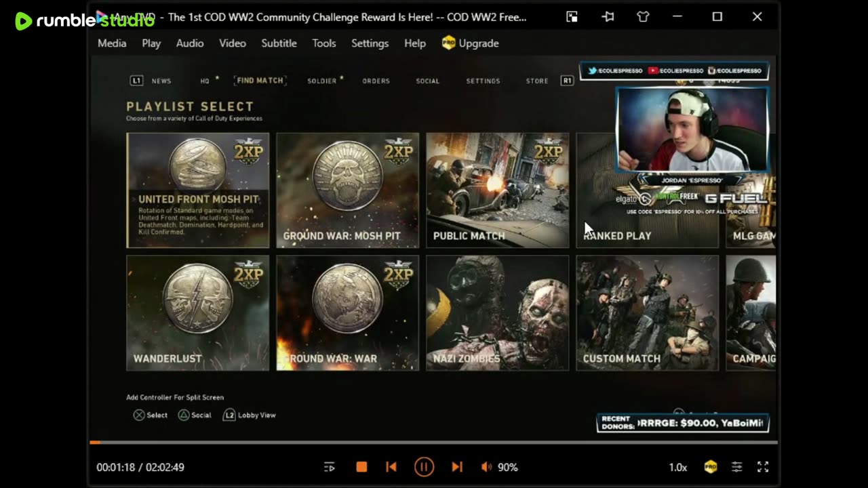
Task: Select the Custom Match tile
Action: click(x=648, y=313)
